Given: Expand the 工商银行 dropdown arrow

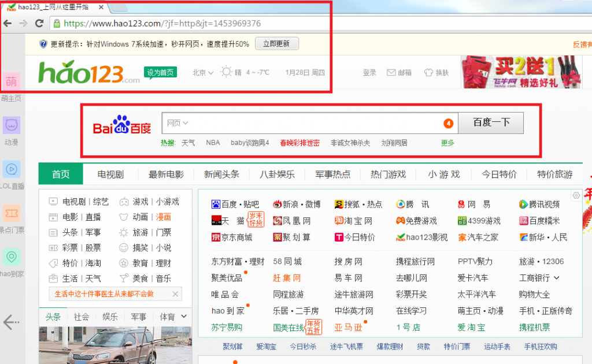Looking at the screenshot, I should pos(557,278).
